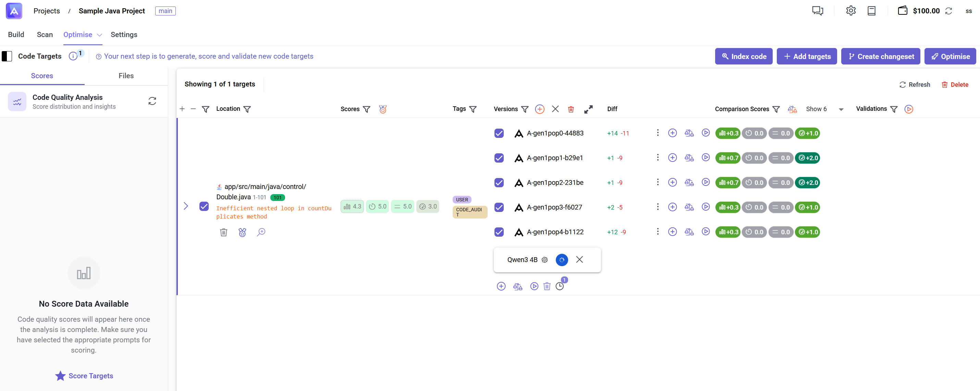Uncheck the A-gen1pop3-f6027 version checkbox

(x=499, y=207)
